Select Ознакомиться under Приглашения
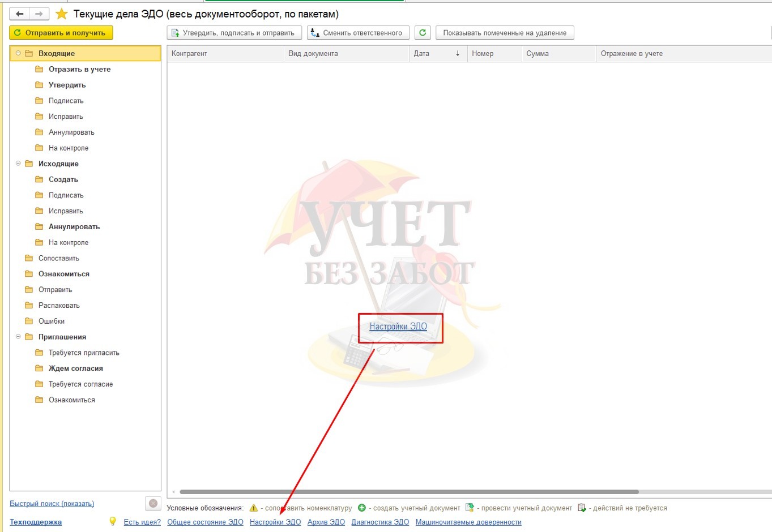The image size is (772, 532). 71,400
